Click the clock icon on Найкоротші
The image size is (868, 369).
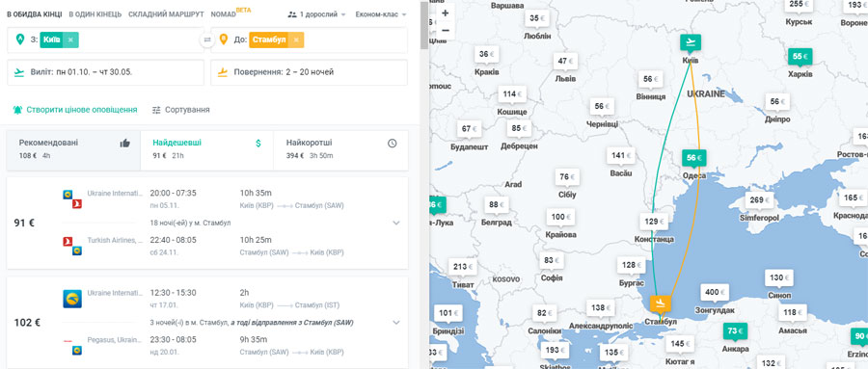392,144
